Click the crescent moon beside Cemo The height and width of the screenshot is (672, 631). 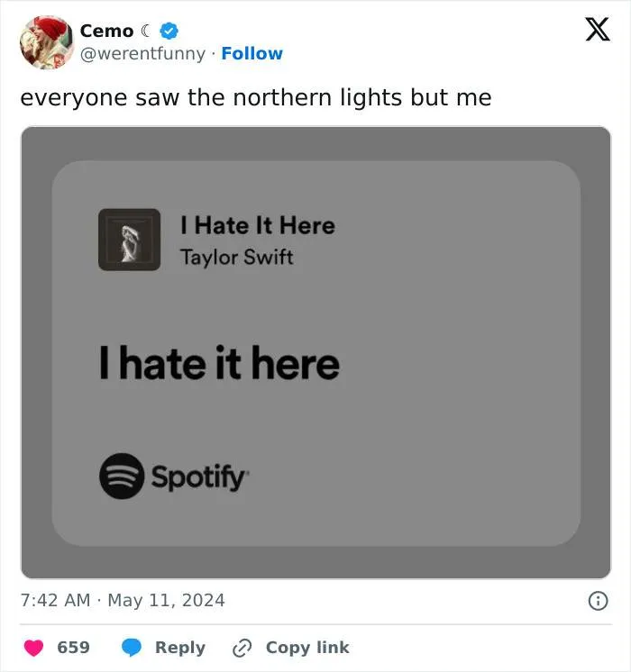pos(148,31)
